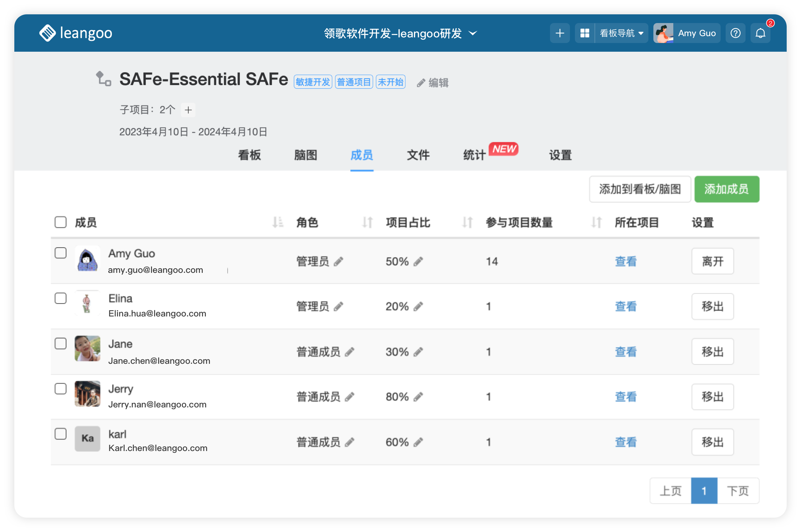801x532 pixels.
Task: Add a sub-project with plus icon
Action: pyautogui.click(x=188, y=110)
